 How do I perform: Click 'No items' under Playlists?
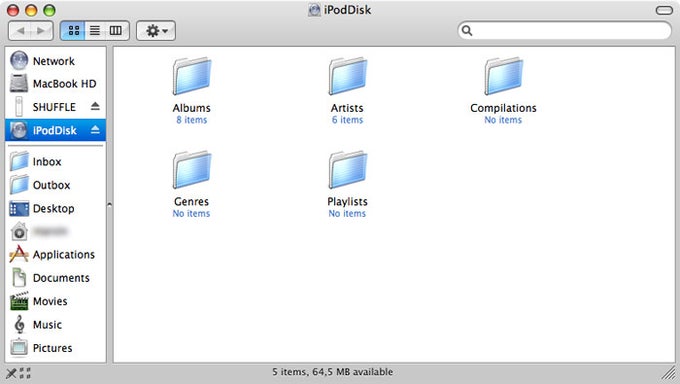(347, 214)
